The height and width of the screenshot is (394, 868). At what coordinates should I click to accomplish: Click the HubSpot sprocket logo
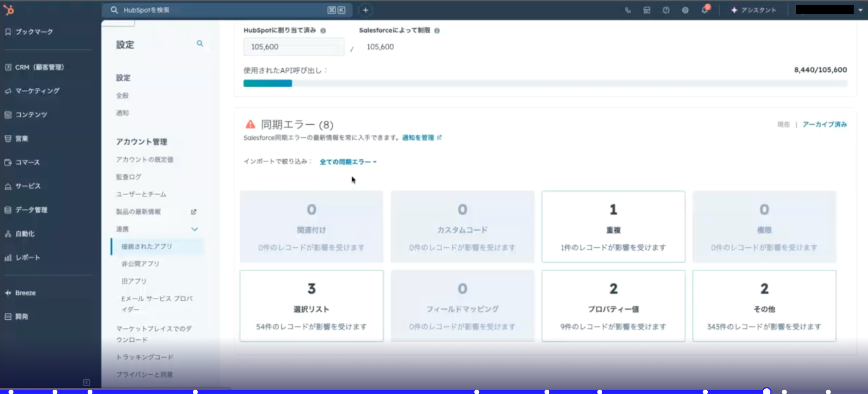pos(9,10)
